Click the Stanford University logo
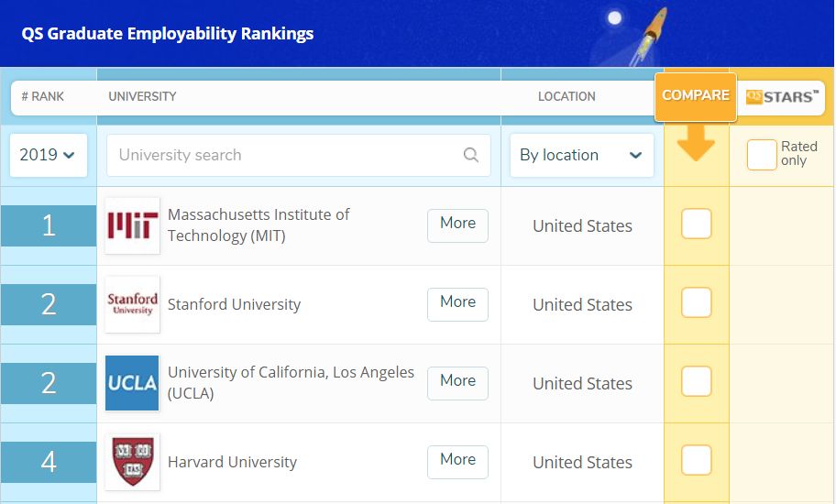This screenshot has width=836, height=504. 132,304
